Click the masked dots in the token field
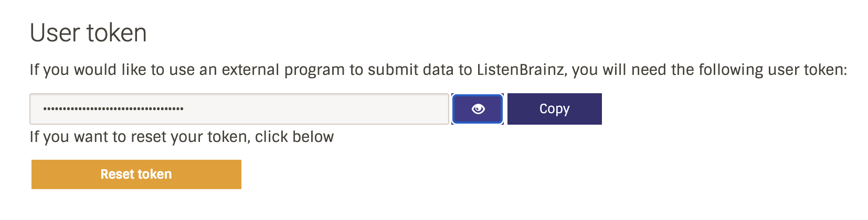Screen dimensions: 868x220 coord(113,109)
